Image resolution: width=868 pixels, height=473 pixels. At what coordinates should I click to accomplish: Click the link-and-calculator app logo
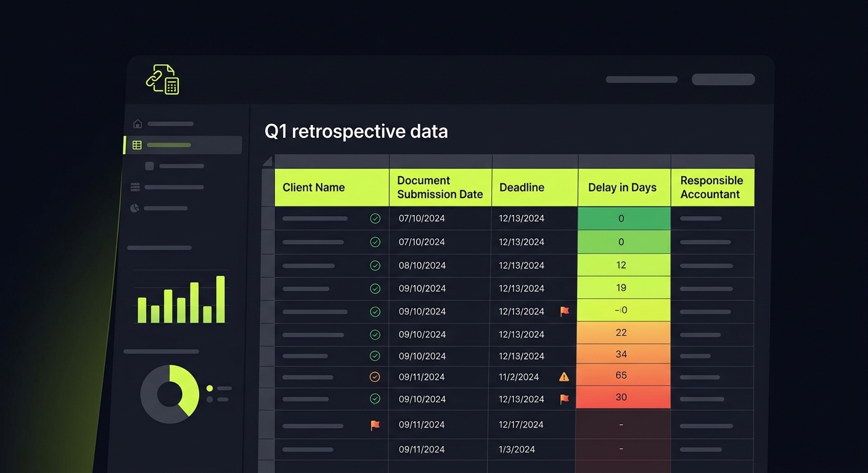[163, 79]
